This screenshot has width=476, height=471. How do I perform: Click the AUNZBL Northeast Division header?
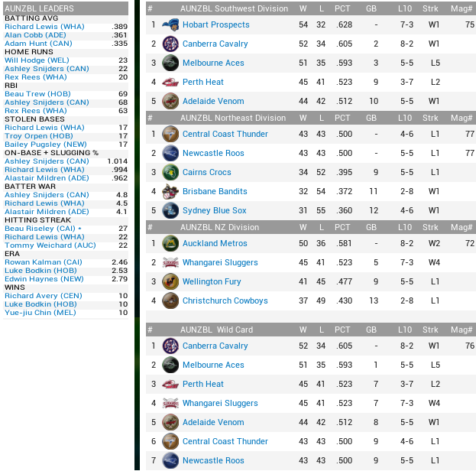tap(233, 118)
